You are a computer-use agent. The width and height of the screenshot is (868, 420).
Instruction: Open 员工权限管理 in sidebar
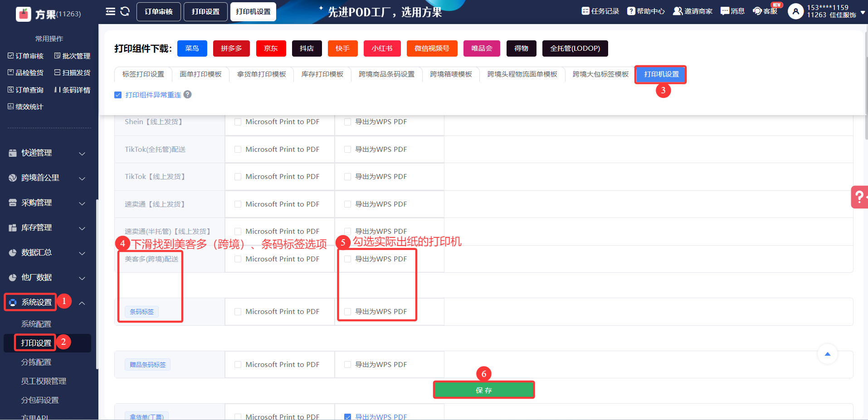[44, 381]
